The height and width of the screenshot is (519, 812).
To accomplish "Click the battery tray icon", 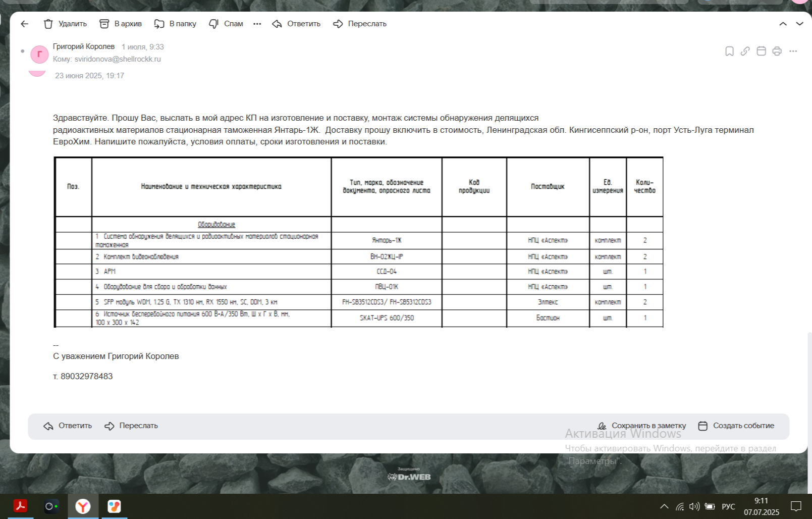I will (x=710, y=506).
